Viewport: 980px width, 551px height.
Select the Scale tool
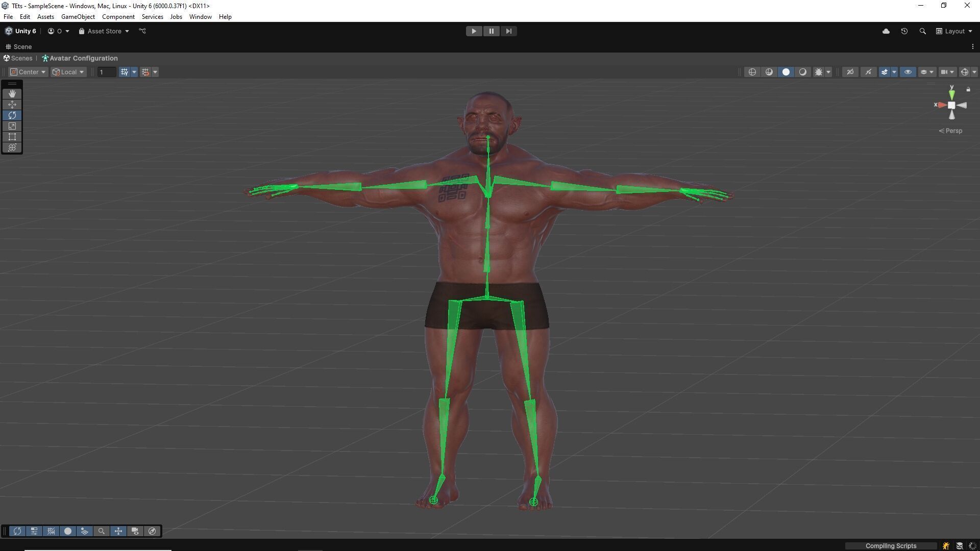click(12, 126)
